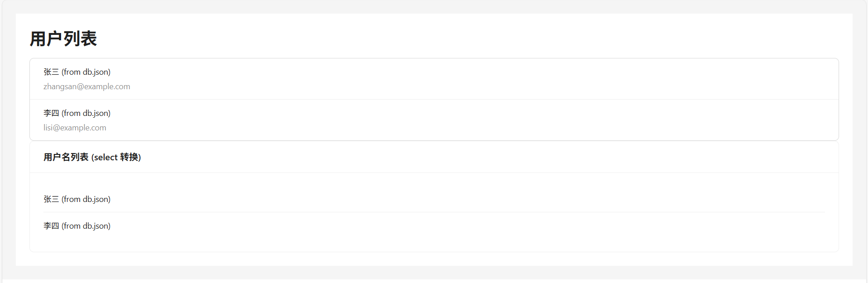868x283 pixels.
Task: Click "(from db.json)" next to 李四 above the email
Action: pos(86,113)
